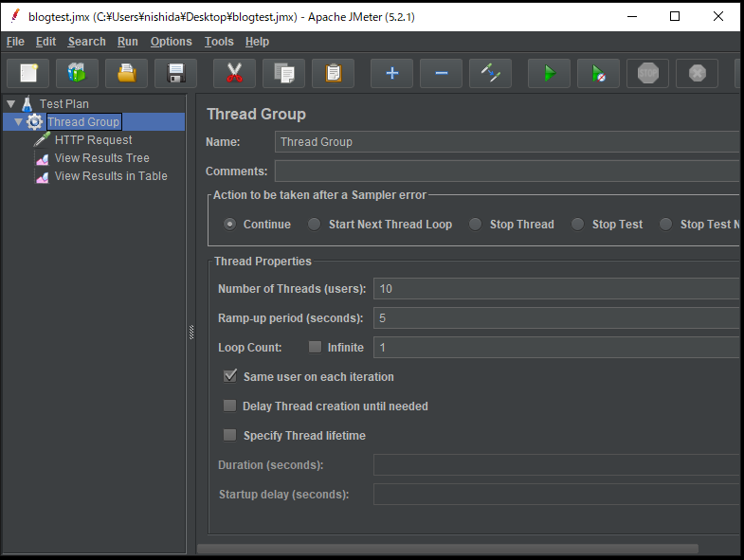Collapse all tree nodes with minus icon
The width and height of the screenshot is (744, 560).
pos(442,74)
